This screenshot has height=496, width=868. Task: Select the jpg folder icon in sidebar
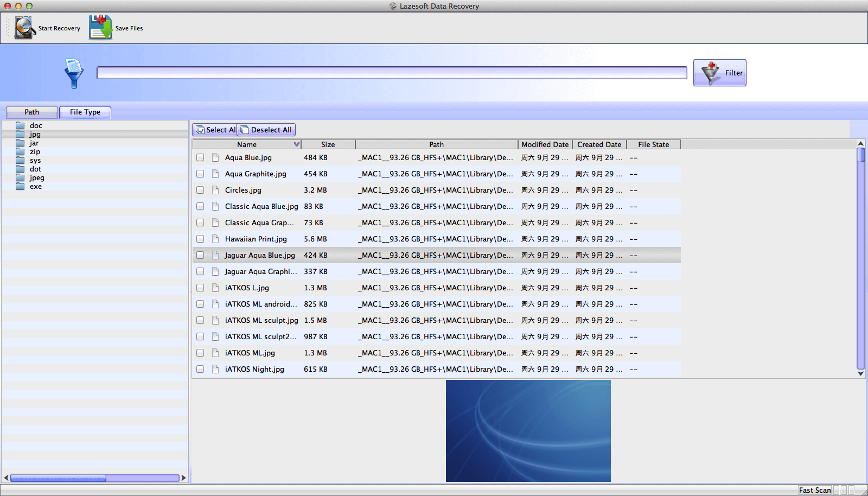pos(20,134)
